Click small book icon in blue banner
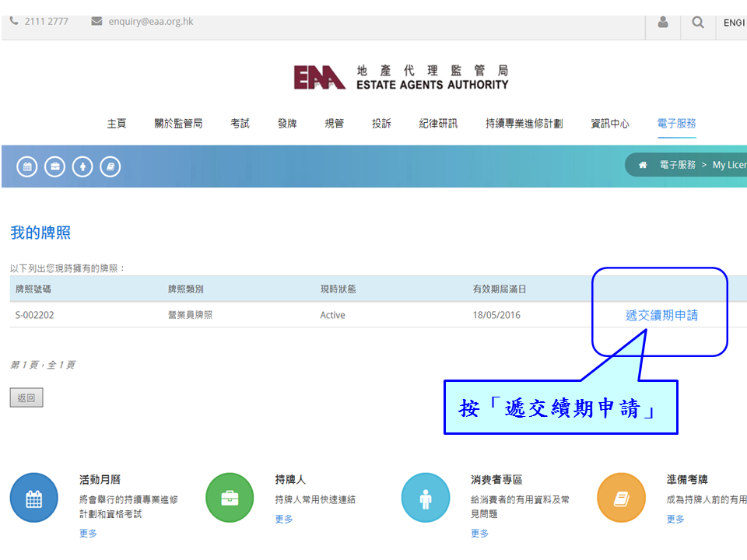 coord(110,166)
